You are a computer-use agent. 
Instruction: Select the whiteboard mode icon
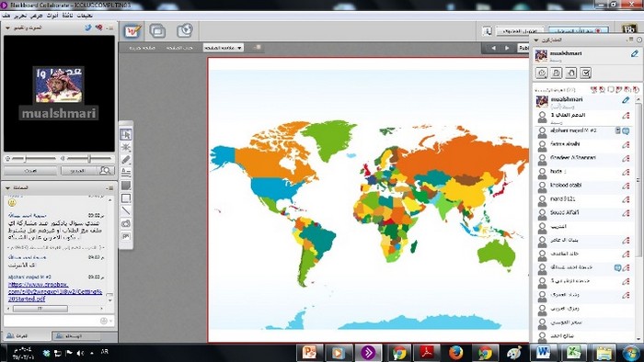pos(132,30)
